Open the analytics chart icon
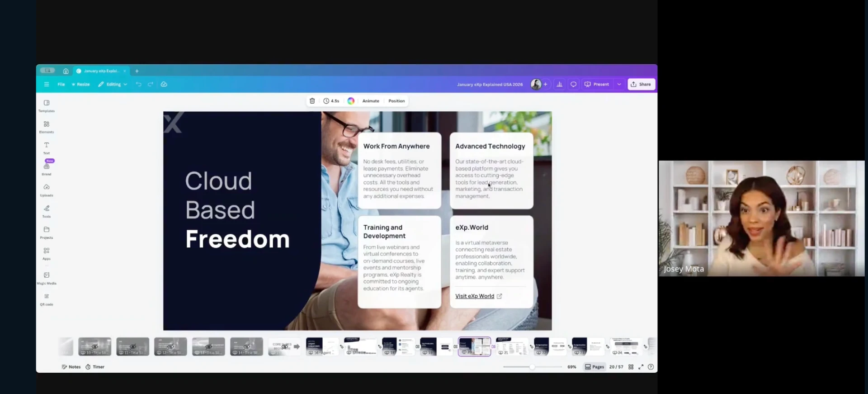Screen dimensions: 868x394 point(559,84)
